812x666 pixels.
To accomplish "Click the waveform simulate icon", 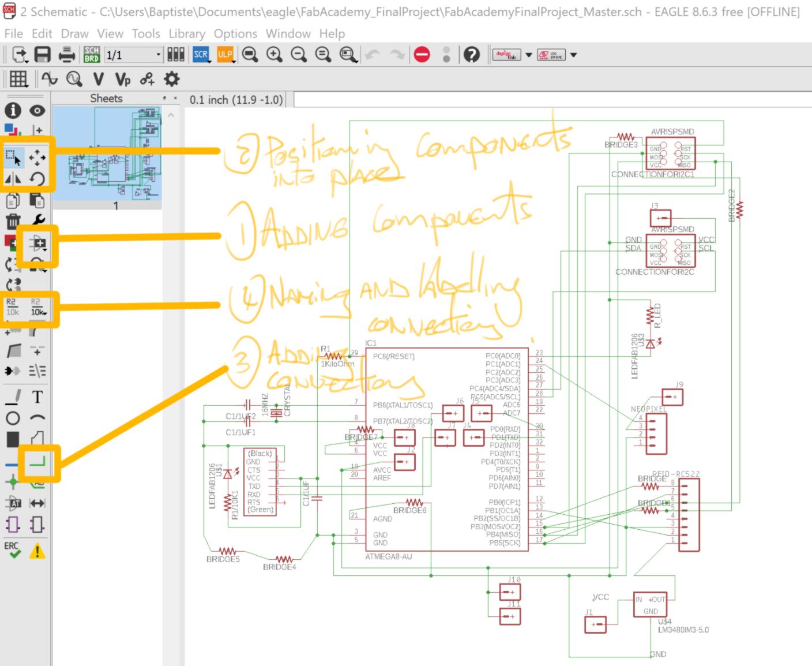I will pyautogui.click(x=50, y=78).
